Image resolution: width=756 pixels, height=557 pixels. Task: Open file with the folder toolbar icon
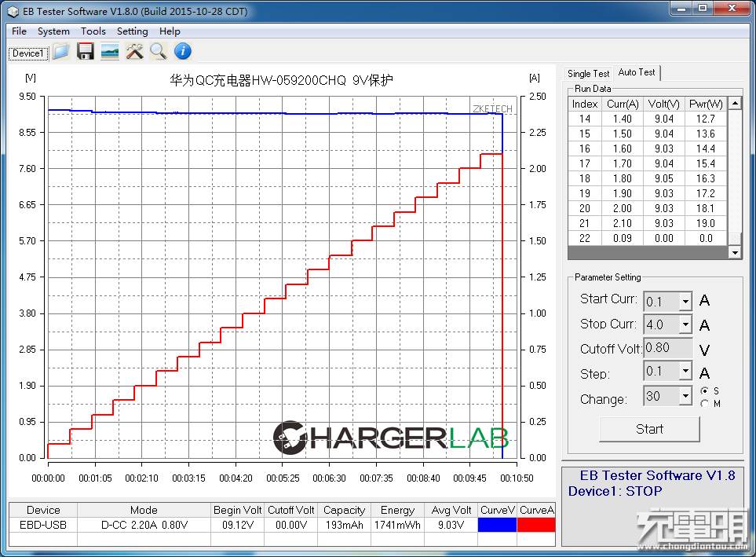pyautogui.click(x=61, y=51)
